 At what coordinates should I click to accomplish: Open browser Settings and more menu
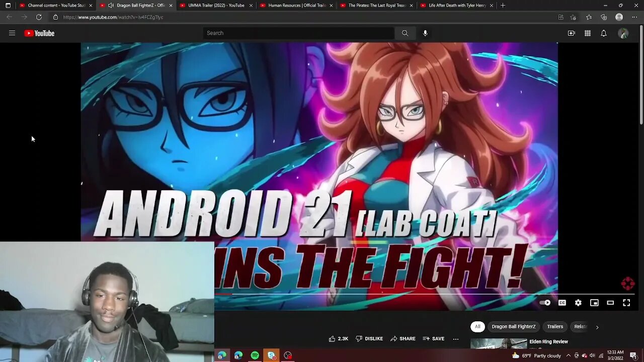point(634,17)
